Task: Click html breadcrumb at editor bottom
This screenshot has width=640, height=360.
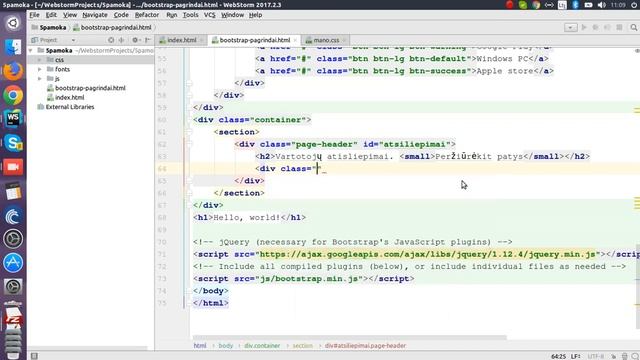Action: [x=200, y=346]
